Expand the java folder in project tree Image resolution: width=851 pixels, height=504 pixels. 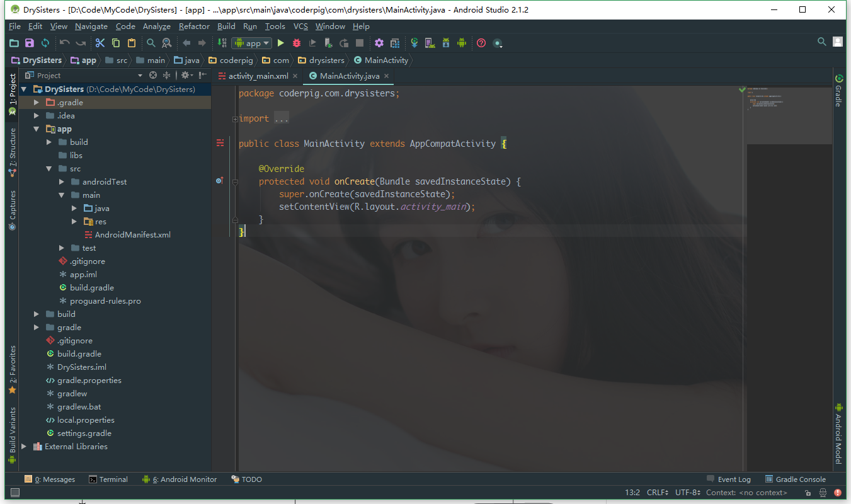tap(74, 208)
